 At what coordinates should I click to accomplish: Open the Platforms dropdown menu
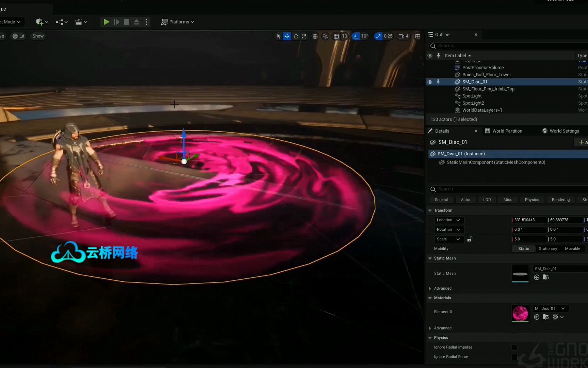click(177, 22)
